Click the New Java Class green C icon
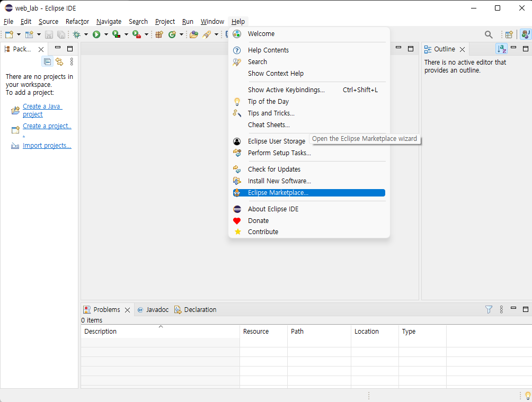532x402 pixels. [x=172, y=34]
